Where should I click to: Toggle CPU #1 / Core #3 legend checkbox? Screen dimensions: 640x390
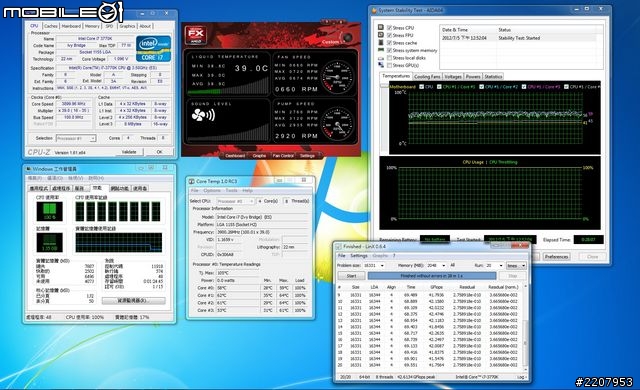[524, 86]
